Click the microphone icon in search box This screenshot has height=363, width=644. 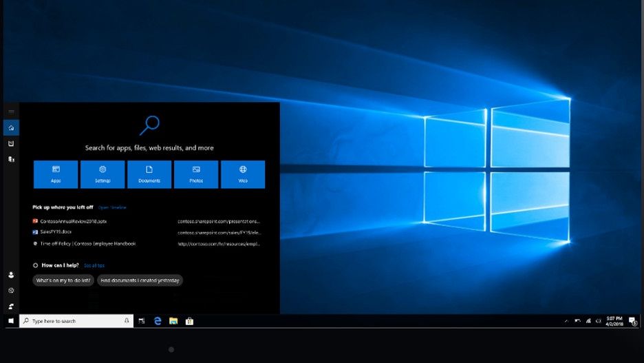[x=127, y=321]
